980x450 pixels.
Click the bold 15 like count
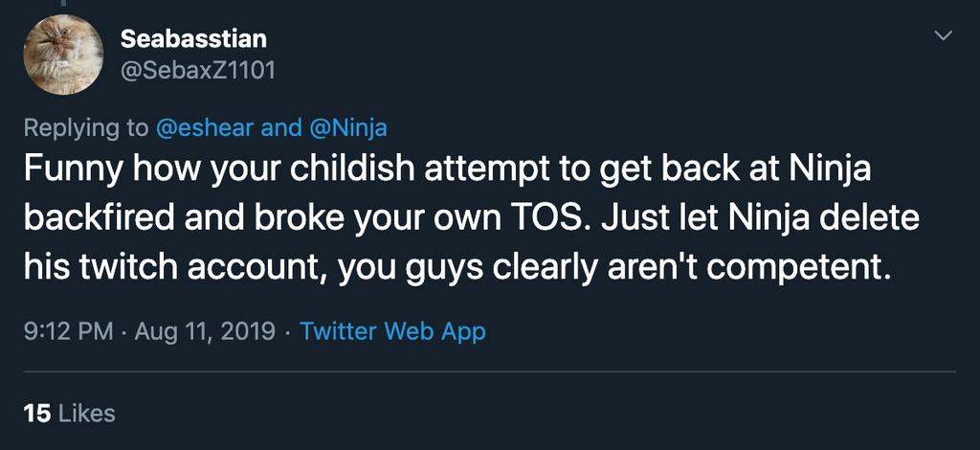click(36, 414)
